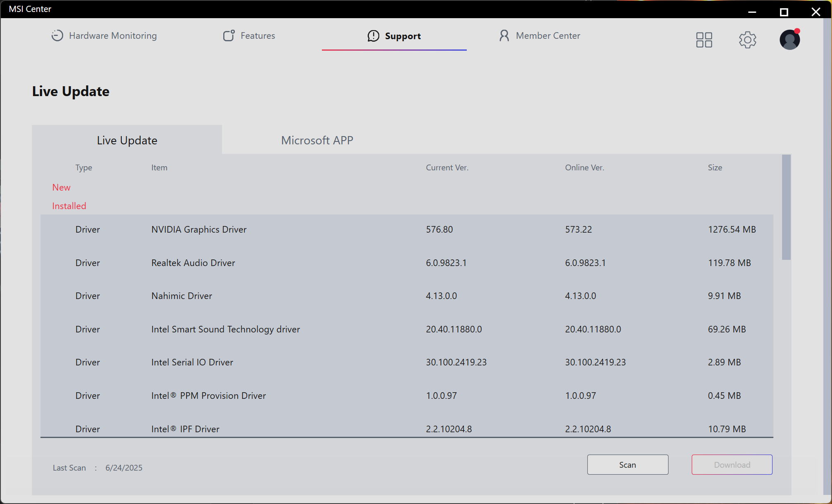Click the Support speech-bubble icon
The image size is (832, 504).
tap(373, 36)
